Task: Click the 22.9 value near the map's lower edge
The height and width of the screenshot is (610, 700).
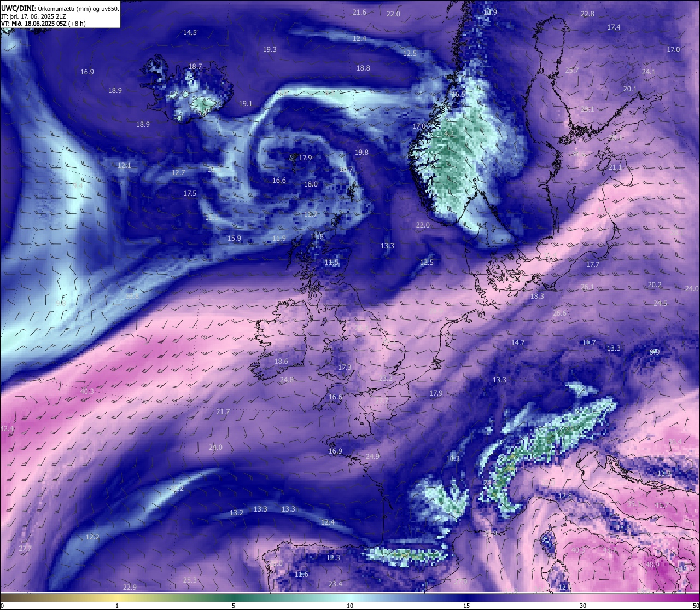Action: [x=130, y=587]
